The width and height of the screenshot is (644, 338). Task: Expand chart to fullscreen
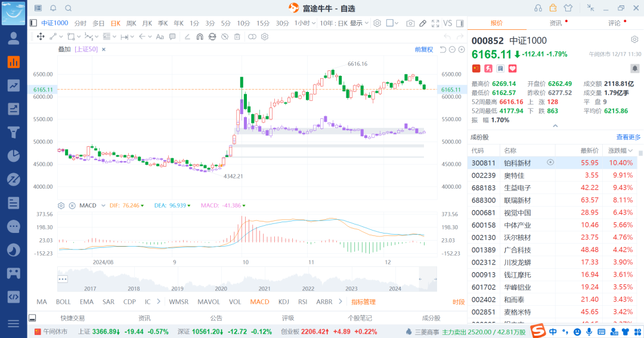click(435, 23)
